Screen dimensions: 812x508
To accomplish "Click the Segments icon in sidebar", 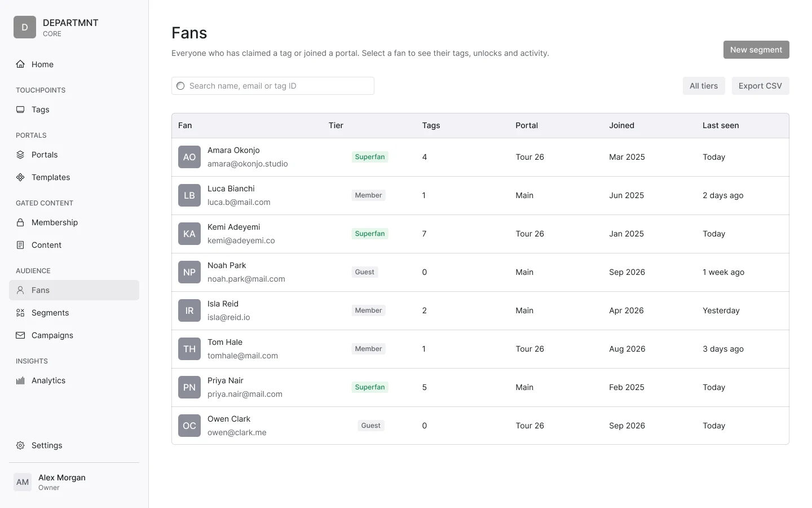I will click(20, 313).
